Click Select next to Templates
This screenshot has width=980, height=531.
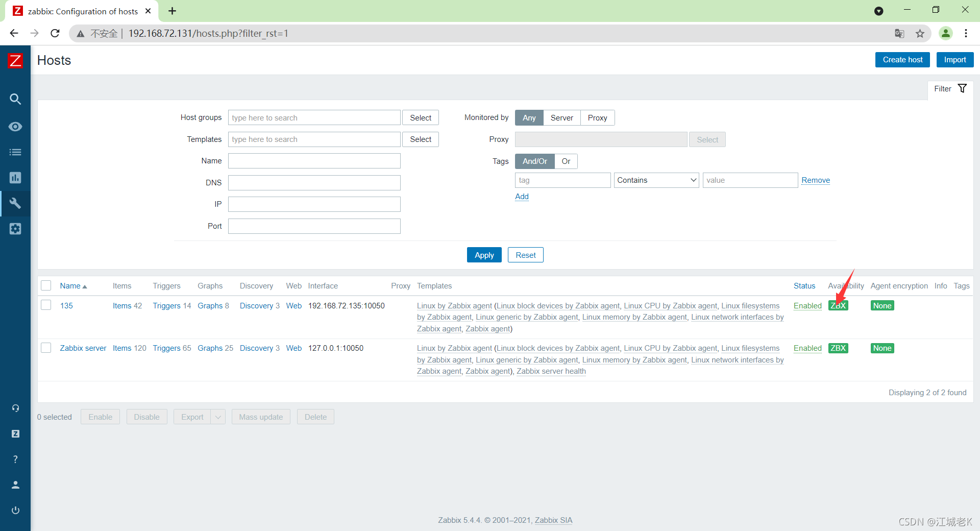coord(421,139)
